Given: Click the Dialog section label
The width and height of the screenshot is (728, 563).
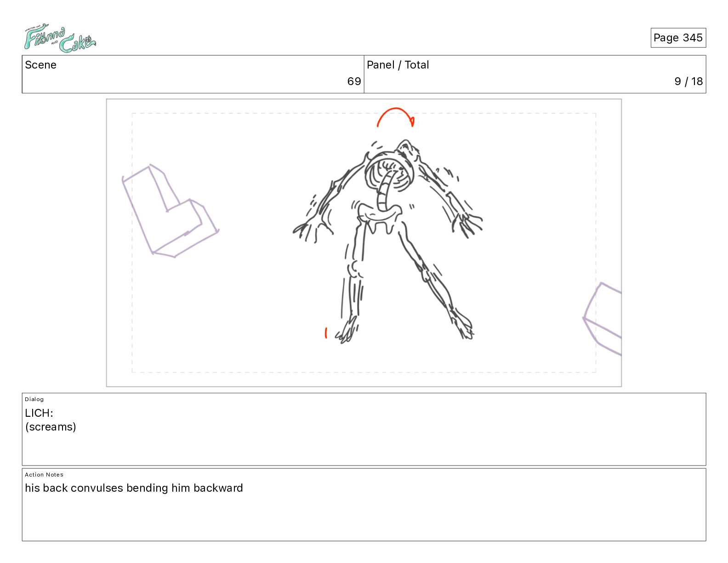Looking at the screenshot, I should [x=34, y=399].
